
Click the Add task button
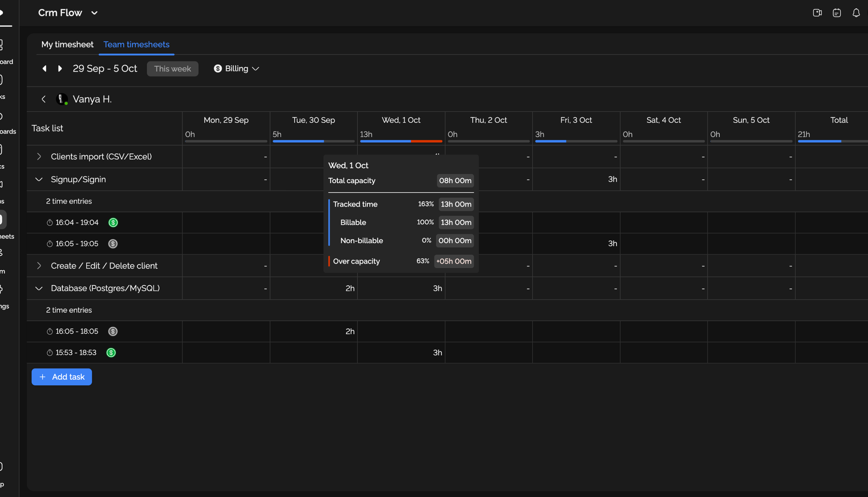(x=62, y=377)
